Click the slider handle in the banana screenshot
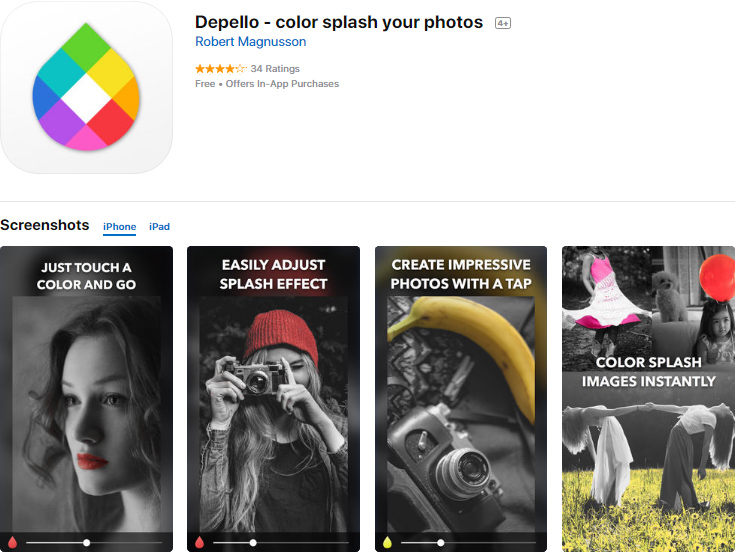The image size is (735, 553). pyautogui.click(x=441, y=543)
